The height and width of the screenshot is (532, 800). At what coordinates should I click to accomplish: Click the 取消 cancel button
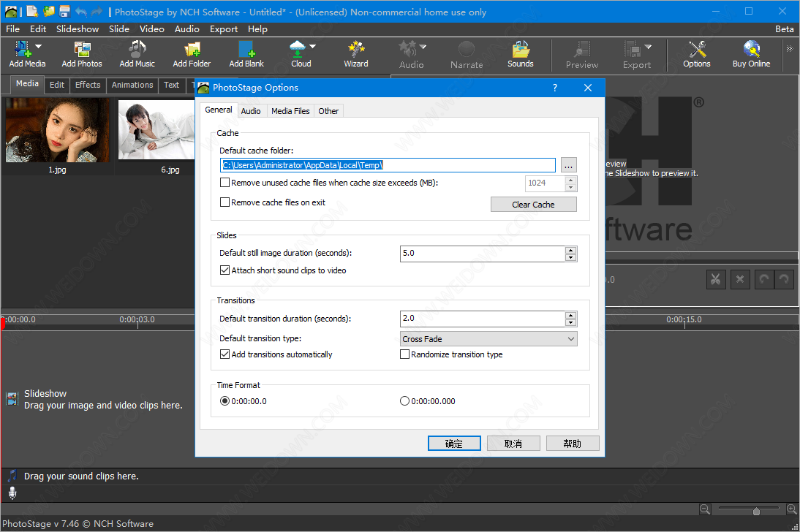(x=513, y=444)
